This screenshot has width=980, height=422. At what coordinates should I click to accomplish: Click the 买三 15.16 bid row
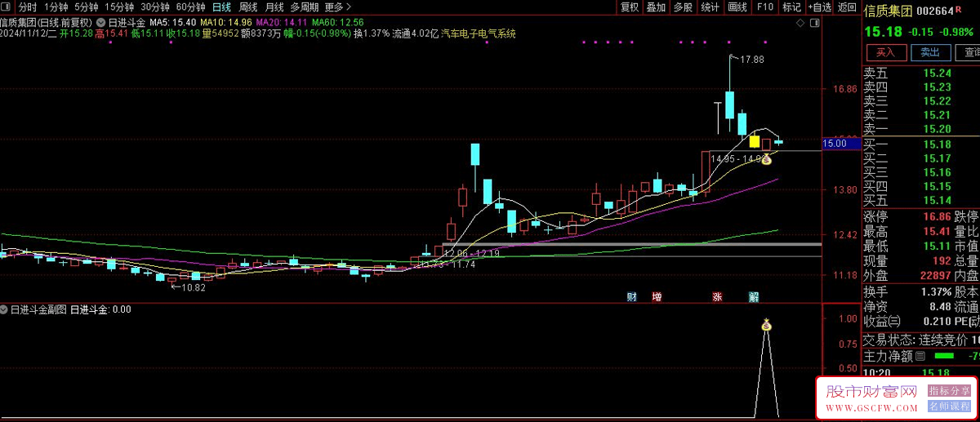click(x=921, y=172)
